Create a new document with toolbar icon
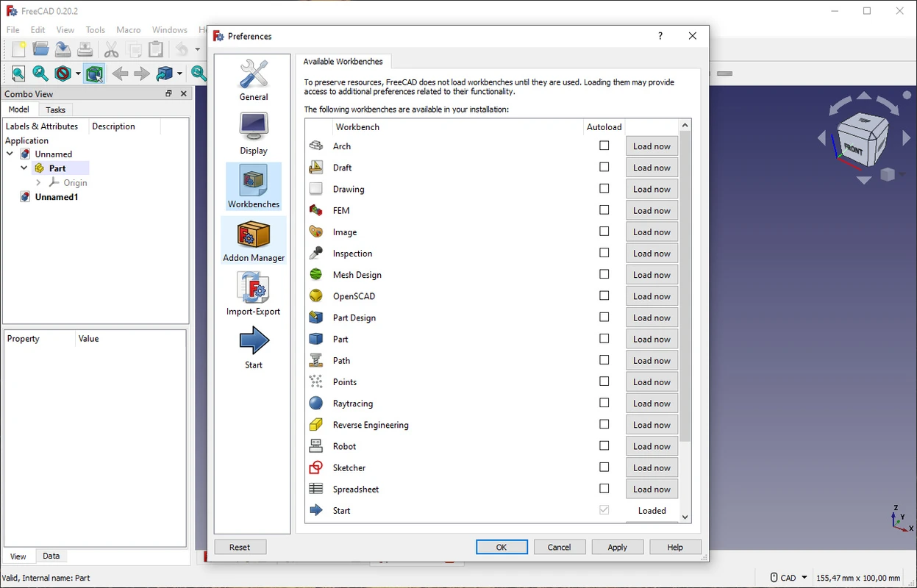 coord(18,50)
